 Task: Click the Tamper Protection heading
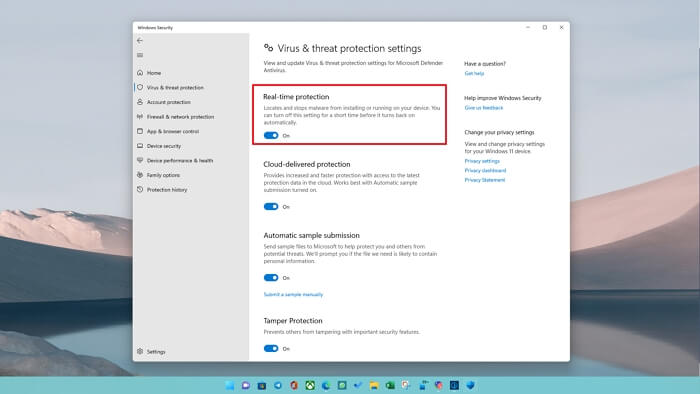[x=293, y=321]
